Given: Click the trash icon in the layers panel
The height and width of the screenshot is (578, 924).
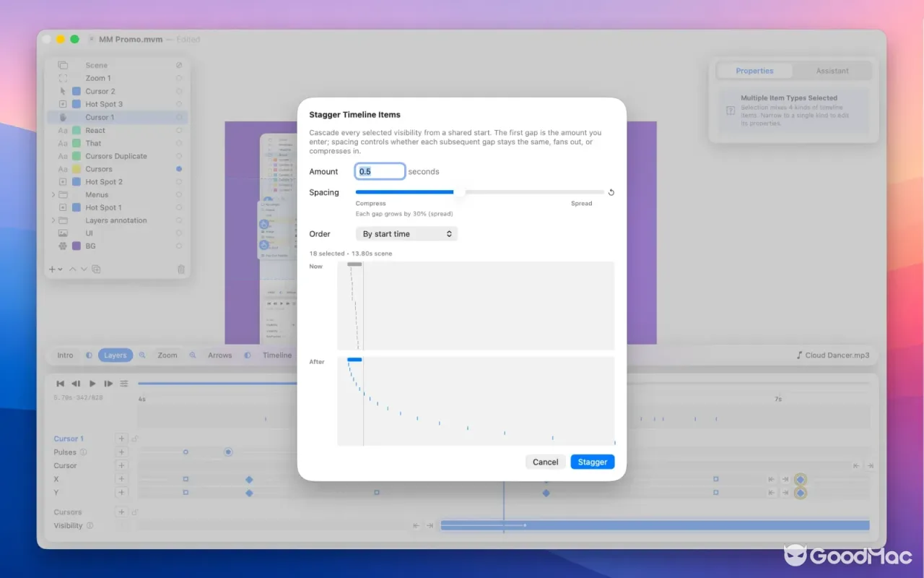Looking at the screenshot, I should tap(181, 269).
